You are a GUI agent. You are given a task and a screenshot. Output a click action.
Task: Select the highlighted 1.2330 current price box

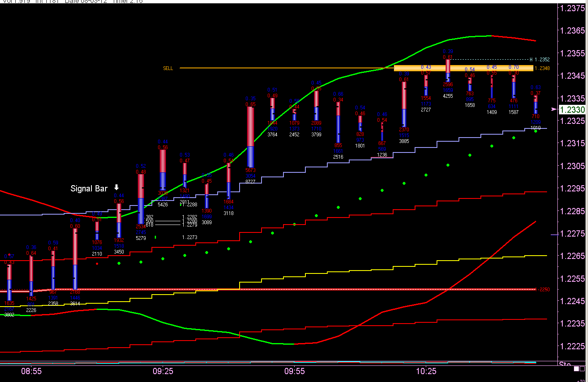[x=572, y=110]
